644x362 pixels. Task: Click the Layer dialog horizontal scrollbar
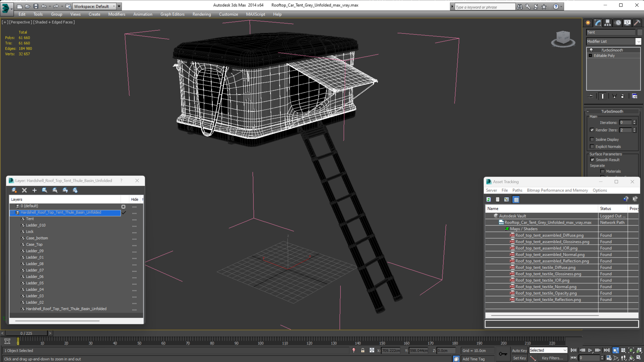[57, 321]
